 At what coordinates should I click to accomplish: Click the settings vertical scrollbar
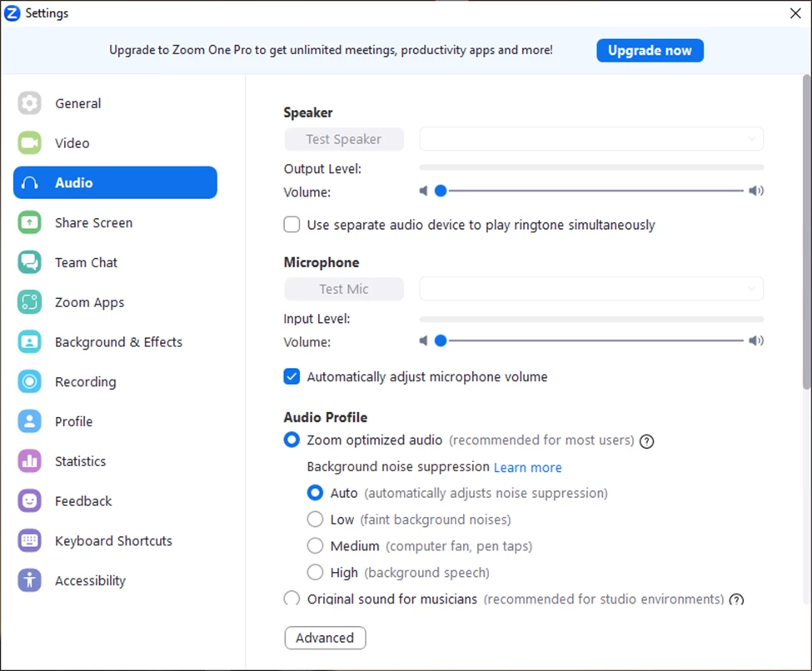pos(807,232)
